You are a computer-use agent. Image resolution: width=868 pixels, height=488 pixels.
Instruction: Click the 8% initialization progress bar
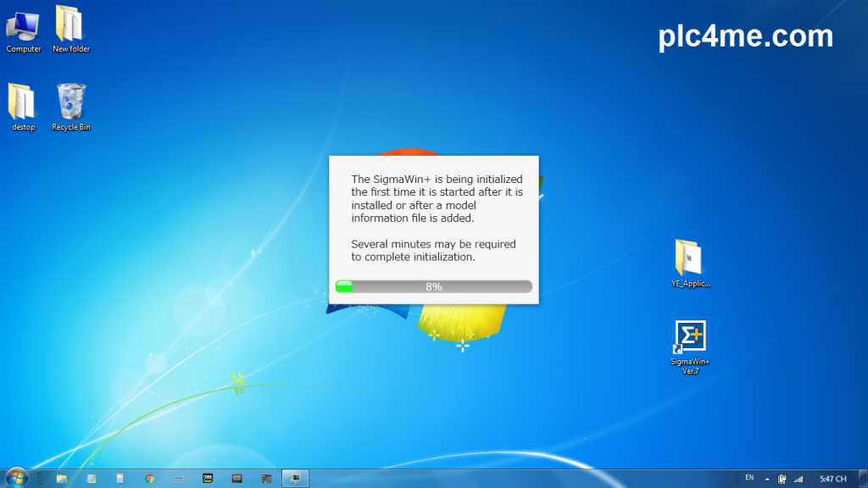coord(433,286)
